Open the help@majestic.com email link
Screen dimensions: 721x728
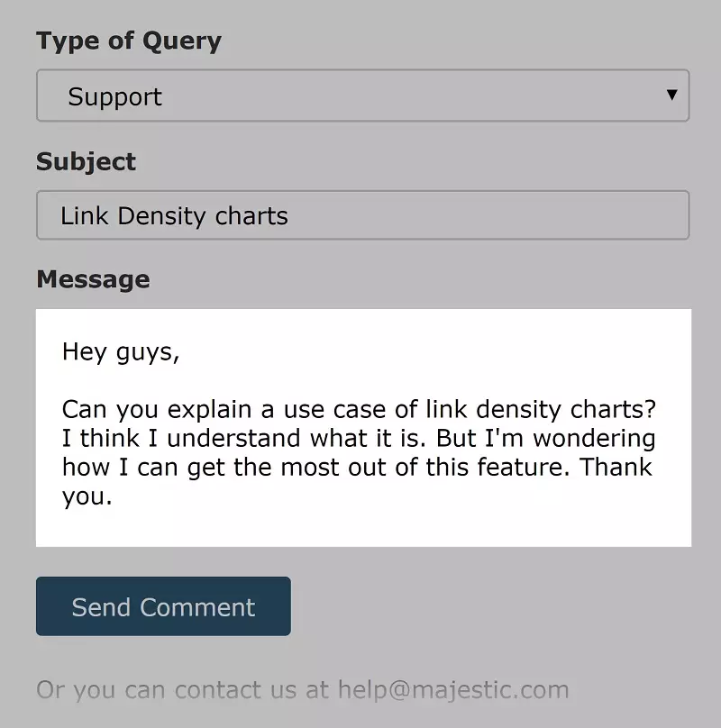[453, 690]
